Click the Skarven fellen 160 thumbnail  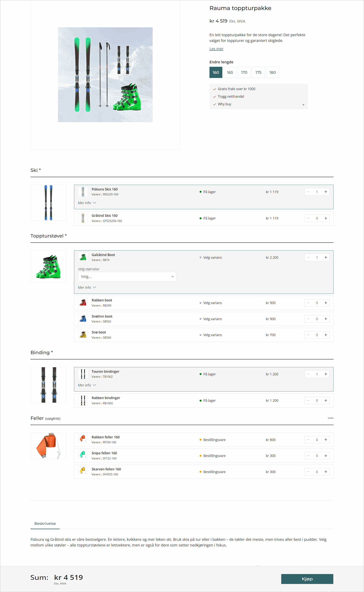point(83,471)
